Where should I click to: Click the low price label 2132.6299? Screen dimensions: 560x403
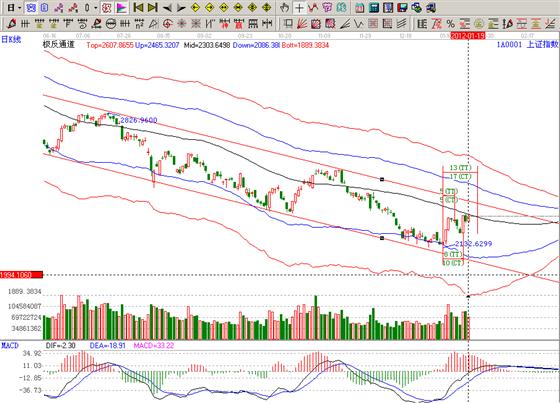[474, 244]
